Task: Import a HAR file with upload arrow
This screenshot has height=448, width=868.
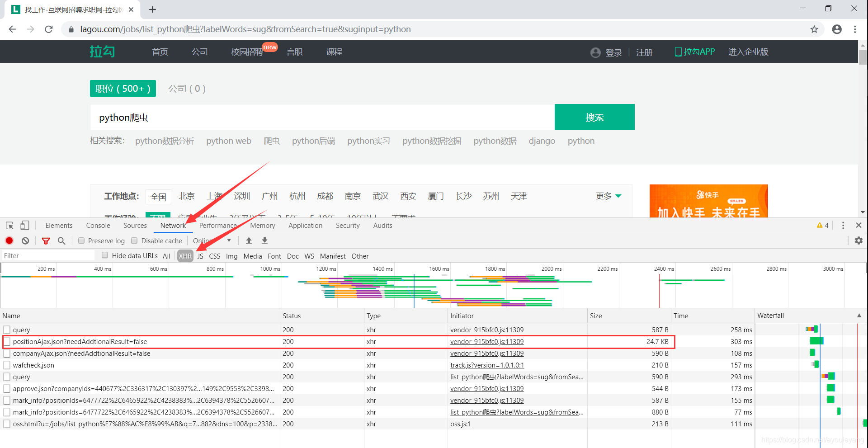Action: pyautogui.click(x=249, y=241)
